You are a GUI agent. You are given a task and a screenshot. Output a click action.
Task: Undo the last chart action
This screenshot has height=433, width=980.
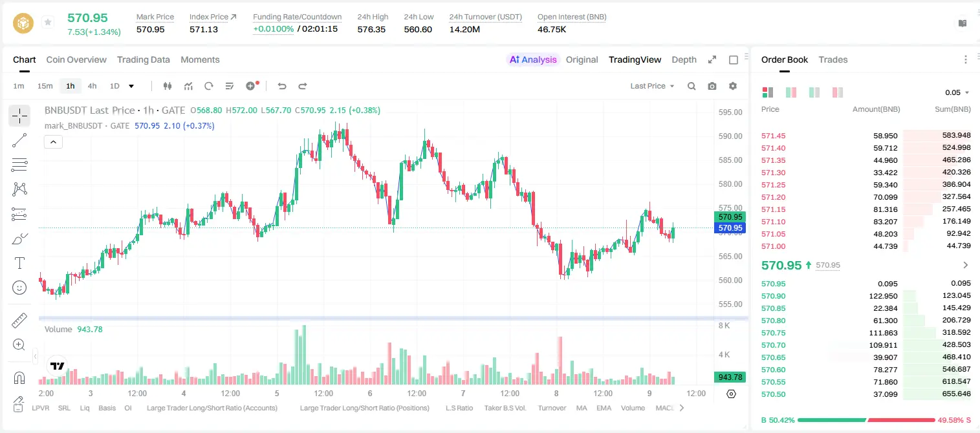point(282,86)
